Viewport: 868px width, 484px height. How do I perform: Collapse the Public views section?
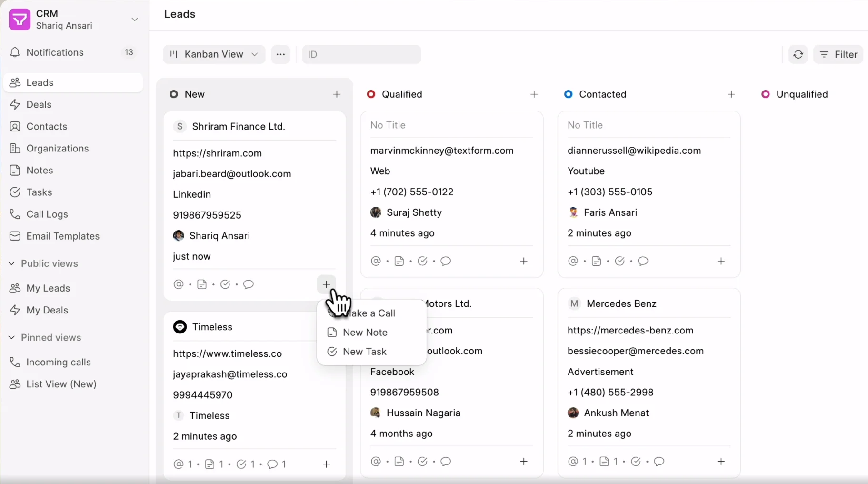click(x=12, y=263)
